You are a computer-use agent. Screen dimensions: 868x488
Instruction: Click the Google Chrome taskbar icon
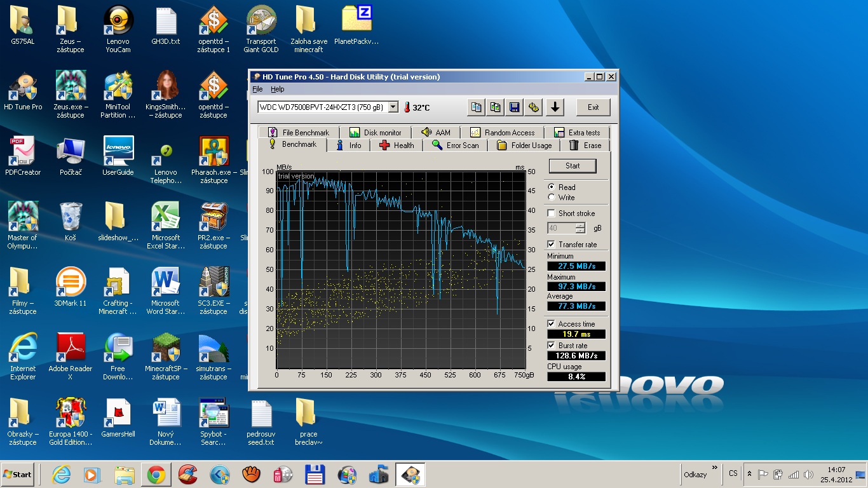(x=156, y=475)
